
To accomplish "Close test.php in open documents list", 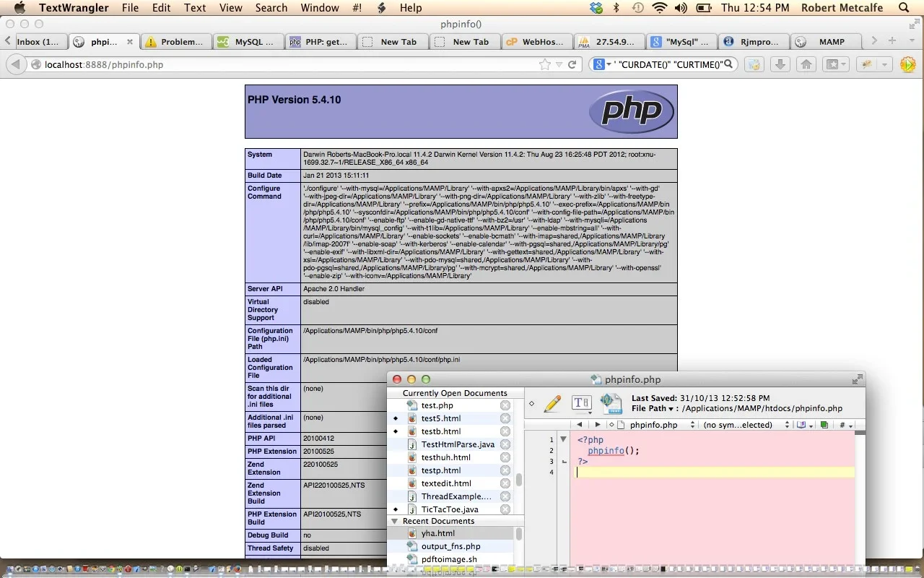I will click(505, 405).
